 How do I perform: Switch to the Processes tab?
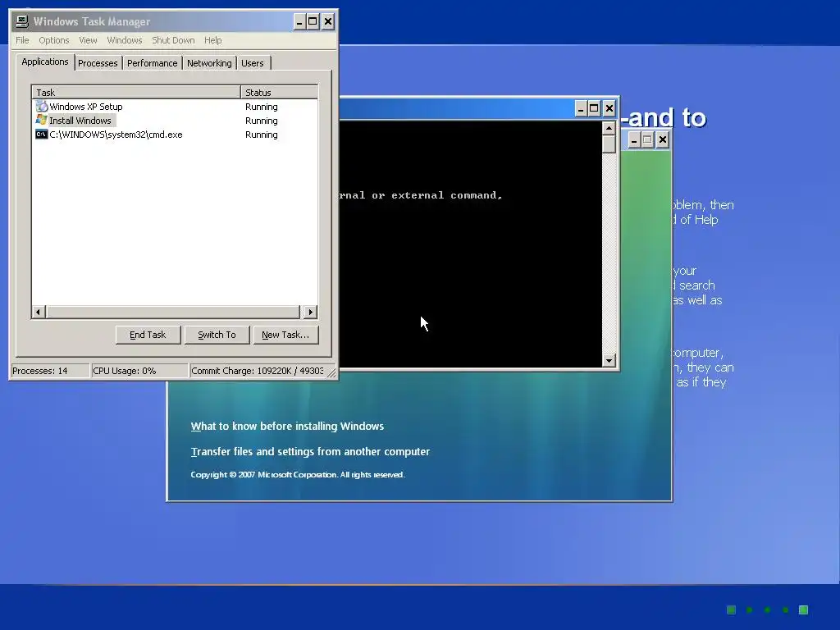tap(98, 63)
